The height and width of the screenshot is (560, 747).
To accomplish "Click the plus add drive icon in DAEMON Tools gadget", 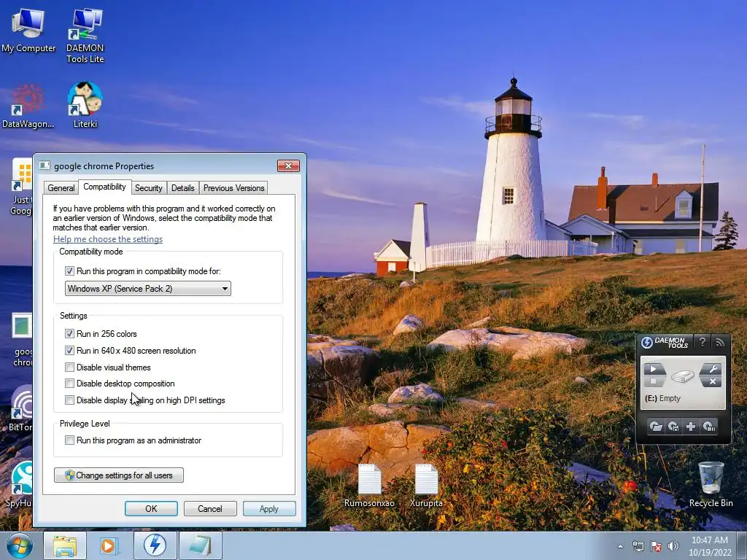I will click(x=691, y=426).
